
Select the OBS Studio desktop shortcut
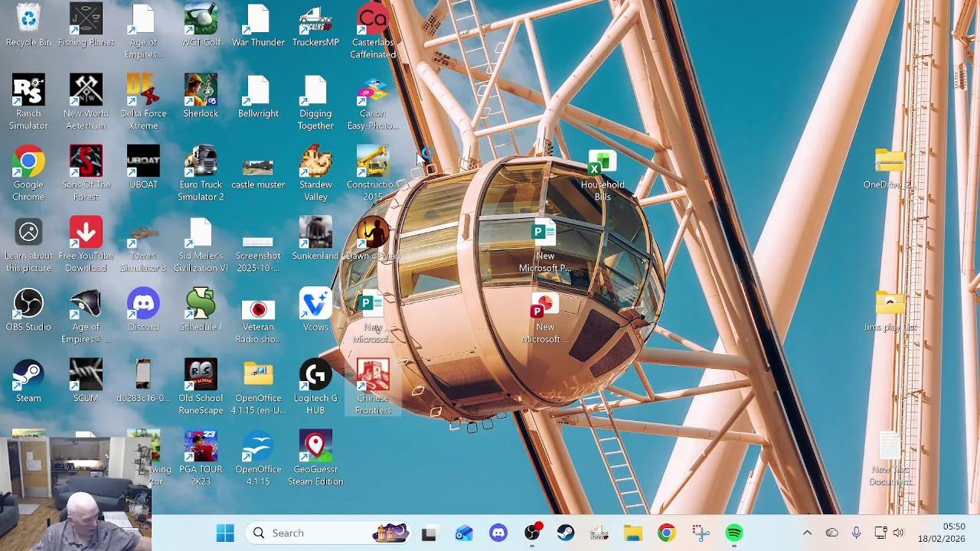tap(28, 311)
